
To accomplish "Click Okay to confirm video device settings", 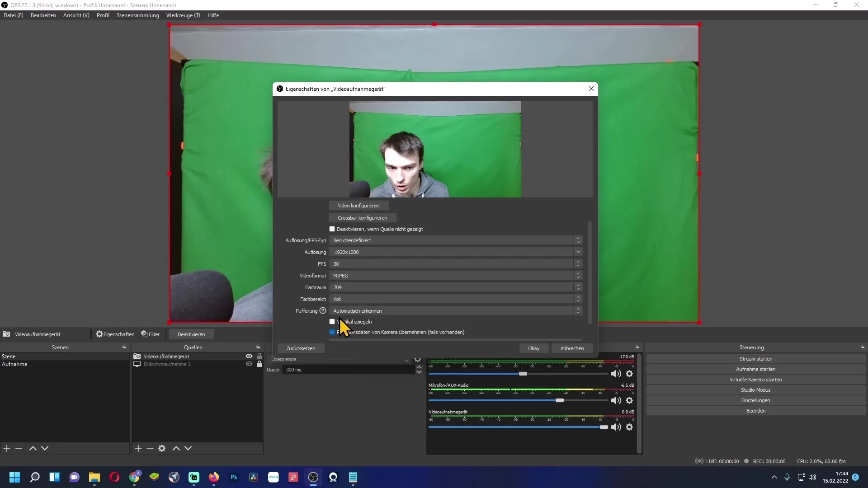I will [533, 348].
